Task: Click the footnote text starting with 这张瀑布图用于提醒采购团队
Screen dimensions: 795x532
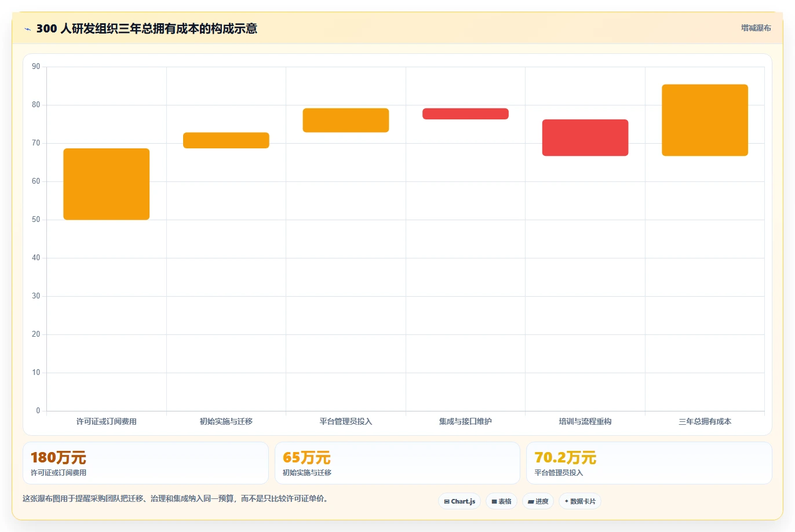Action: point(176,498)
